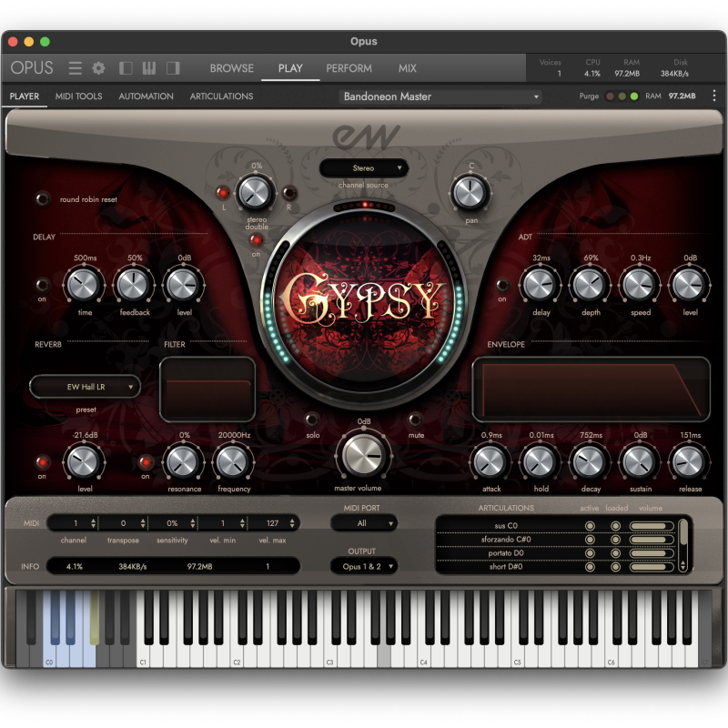Open the AUTOMATION tab

click(146, 96)
